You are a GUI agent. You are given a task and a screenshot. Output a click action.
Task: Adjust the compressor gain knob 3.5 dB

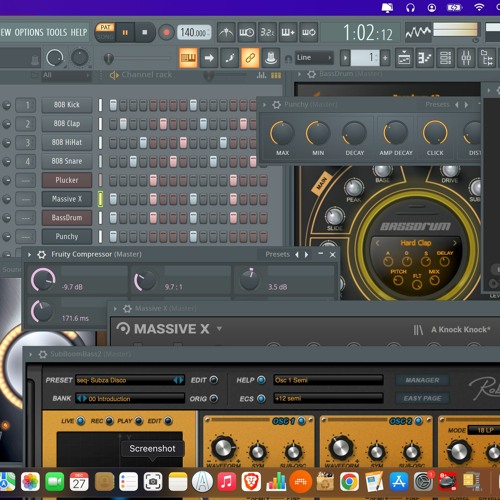tap(250, 279)
